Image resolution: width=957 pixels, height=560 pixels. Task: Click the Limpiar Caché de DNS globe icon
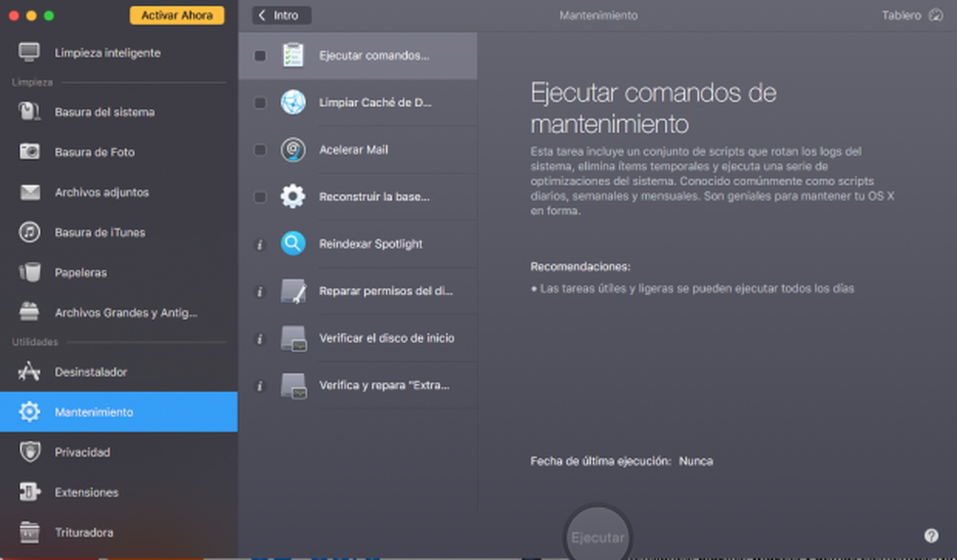(293, 102)
